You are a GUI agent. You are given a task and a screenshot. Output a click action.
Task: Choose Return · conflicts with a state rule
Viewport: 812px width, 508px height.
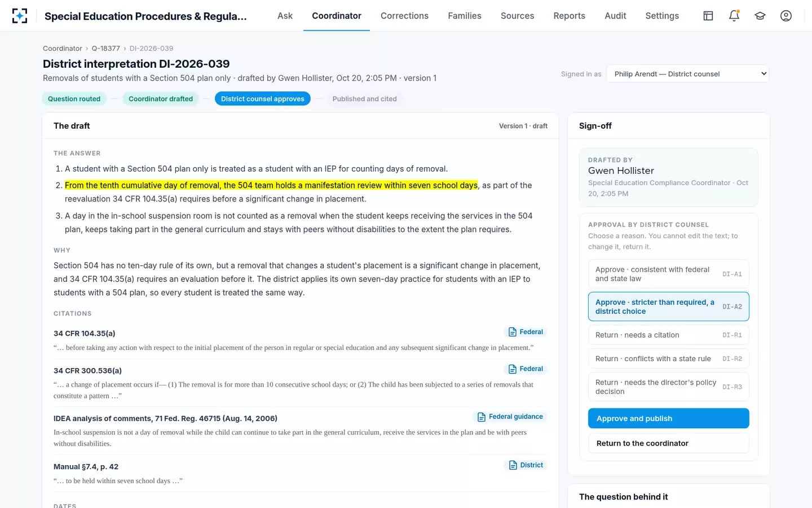coord(669,358)
